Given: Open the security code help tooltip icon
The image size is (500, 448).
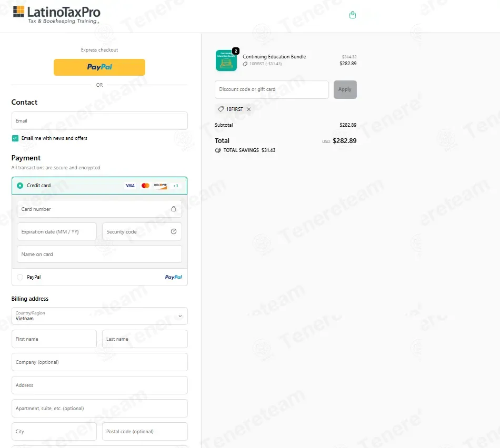Looking at the screenshot, I should pos(174,232).
